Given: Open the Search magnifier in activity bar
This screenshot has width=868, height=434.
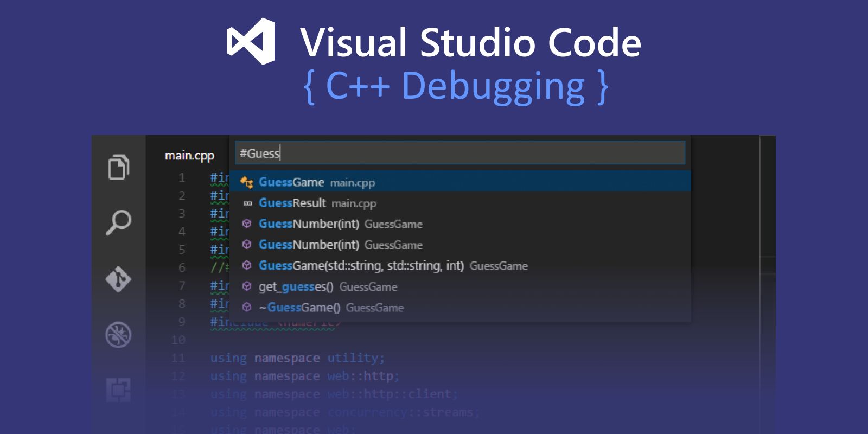Looking at the screenshot, I should (119, 222).
